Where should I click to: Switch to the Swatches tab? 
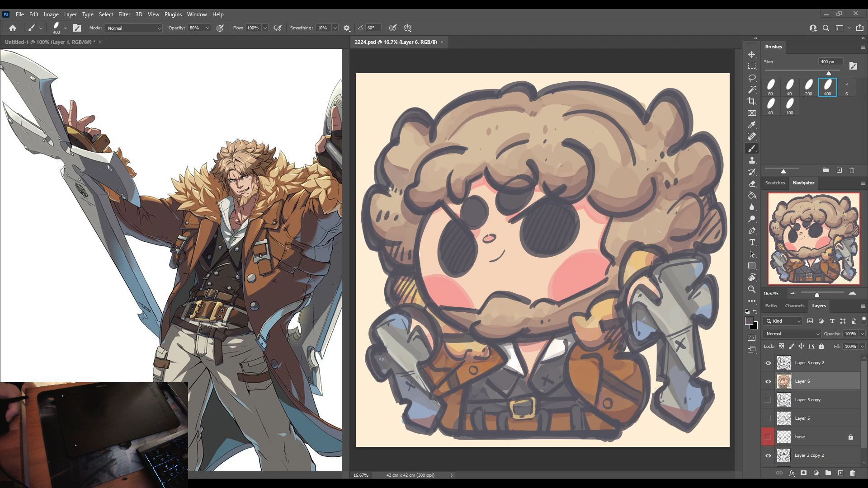(775, 183)
